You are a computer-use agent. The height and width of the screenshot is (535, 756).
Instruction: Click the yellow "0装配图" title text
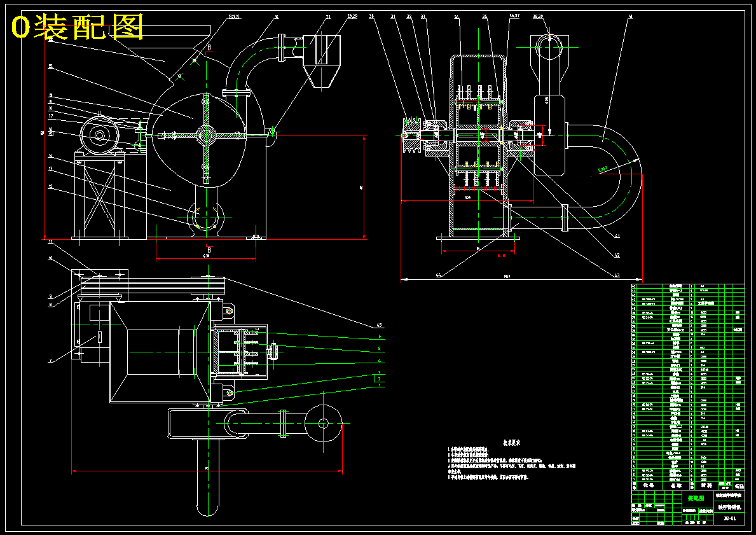click(x=77, y=27)
